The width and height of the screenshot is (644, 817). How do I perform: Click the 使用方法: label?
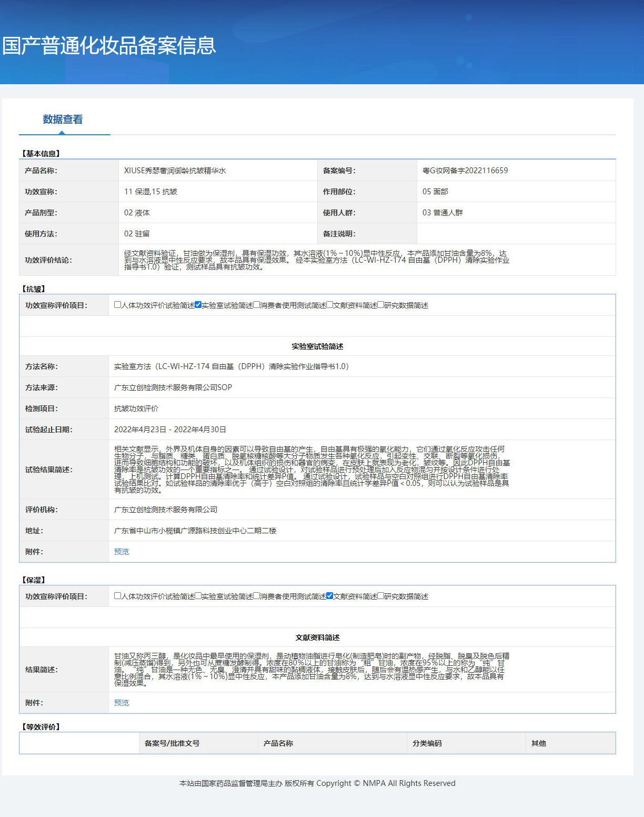coord(41,234)
